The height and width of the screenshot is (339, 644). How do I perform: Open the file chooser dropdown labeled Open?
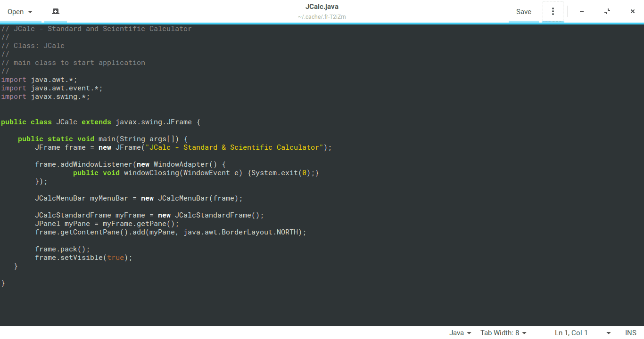pos(20,12)
